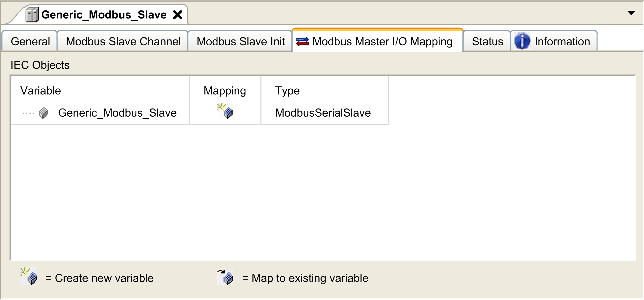Click the Map to existing variable legend icon

click(226, 277)
